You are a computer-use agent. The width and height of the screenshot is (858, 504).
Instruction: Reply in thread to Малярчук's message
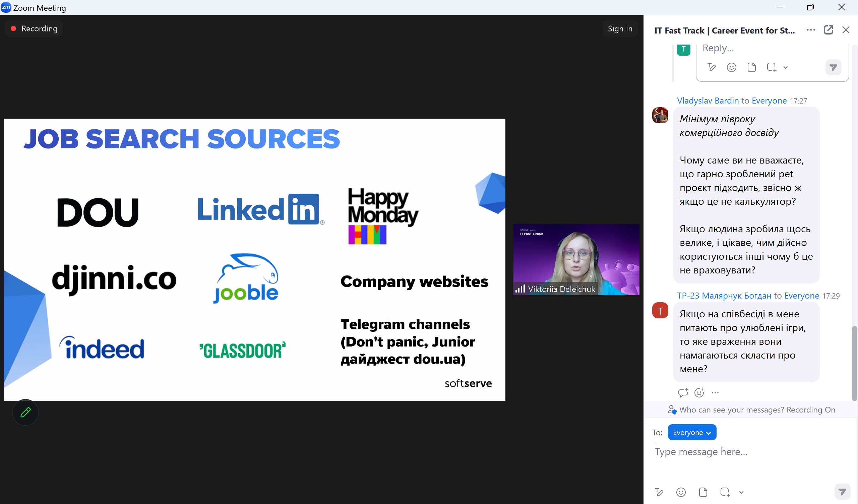click(x=683, y=393)
